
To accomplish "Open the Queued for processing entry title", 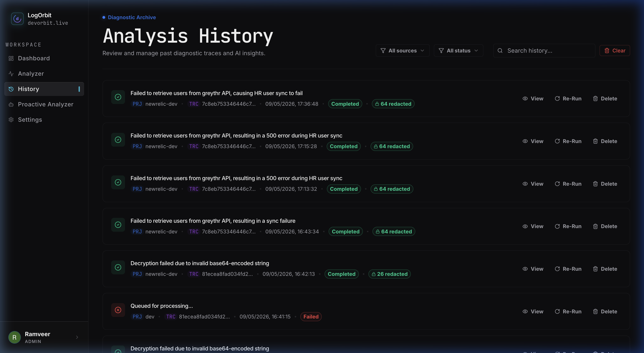I will (161, 306).
